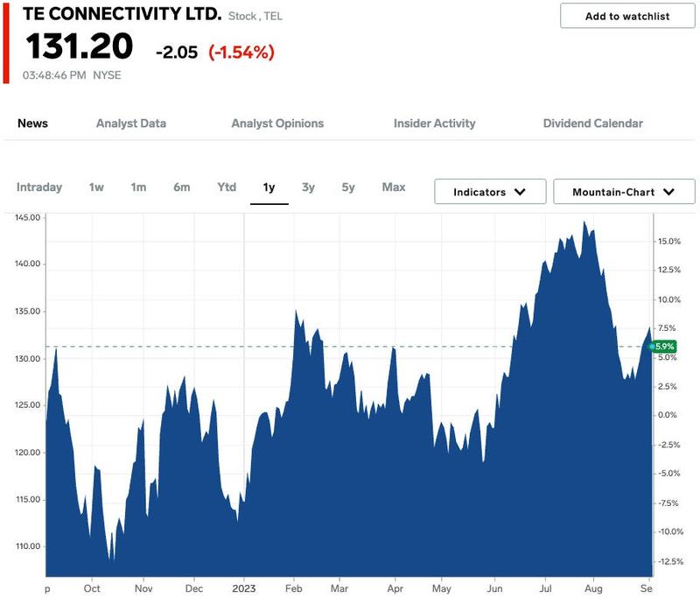Switch to the Analyst Data tab

tap(131, 123)
